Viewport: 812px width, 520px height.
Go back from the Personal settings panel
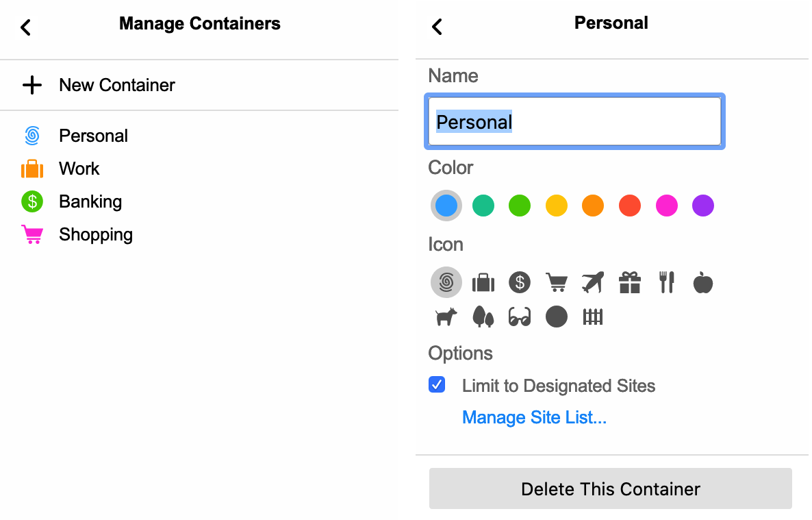click(437, 26)
